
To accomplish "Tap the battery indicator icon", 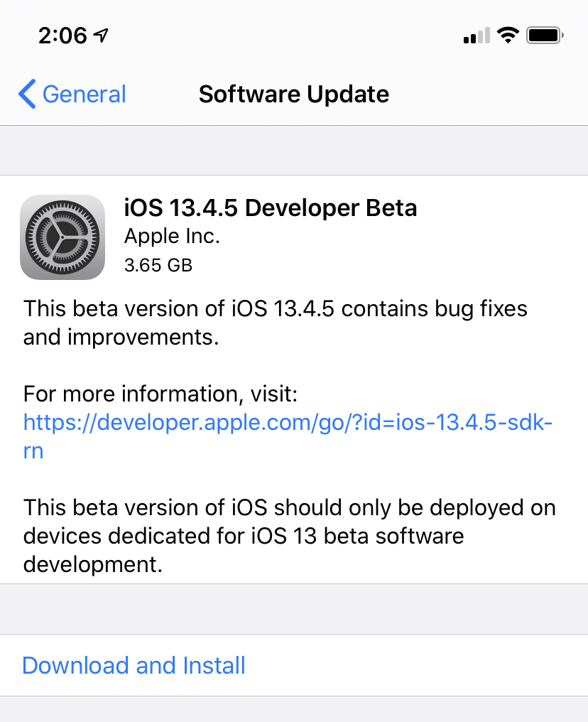I will click(545, 35).
